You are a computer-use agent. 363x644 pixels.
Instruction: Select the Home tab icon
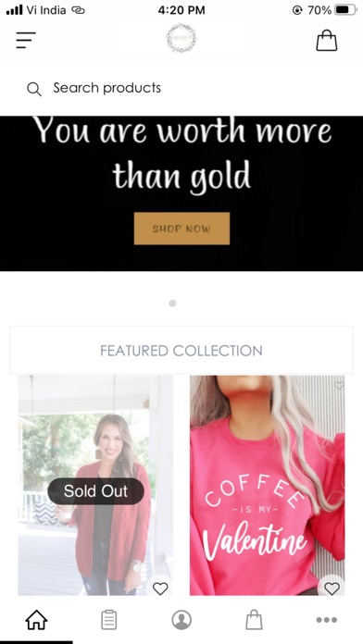37,619
